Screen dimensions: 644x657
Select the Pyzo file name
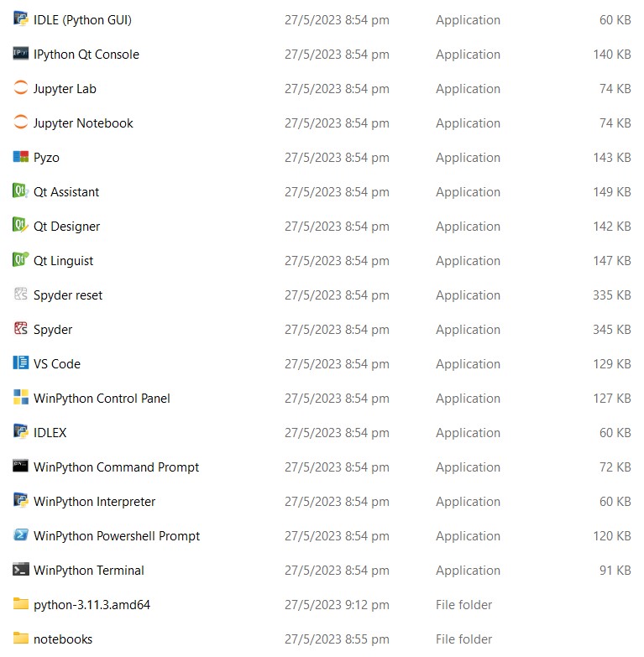[x=46, y=158]
